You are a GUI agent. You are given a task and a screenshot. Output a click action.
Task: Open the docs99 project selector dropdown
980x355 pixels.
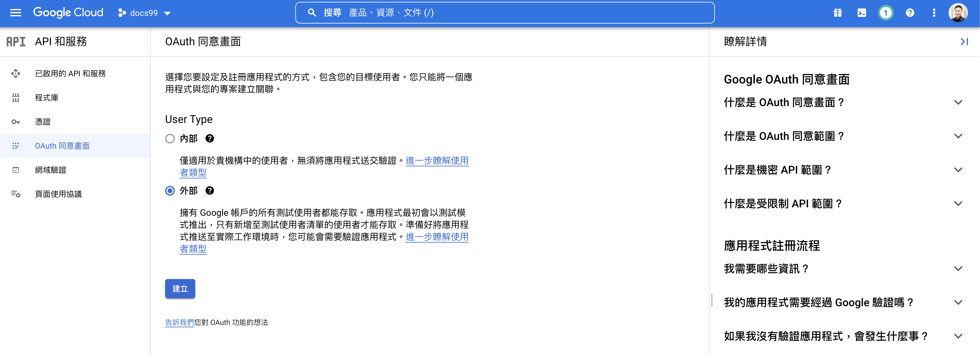pos(144,13)
